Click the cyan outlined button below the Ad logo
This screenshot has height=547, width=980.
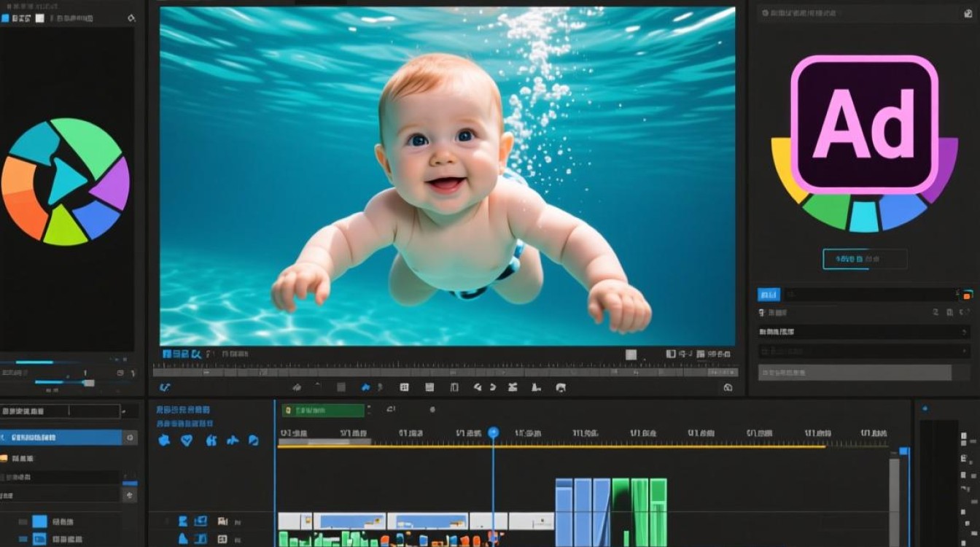(x=865, y=259)
